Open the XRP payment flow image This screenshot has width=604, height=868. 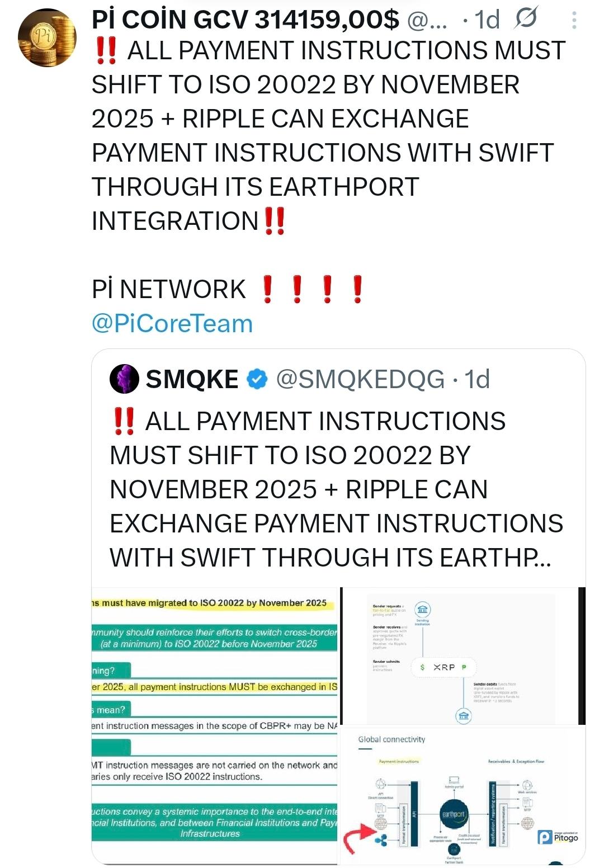pyautogui.click(x=463, y=655)
